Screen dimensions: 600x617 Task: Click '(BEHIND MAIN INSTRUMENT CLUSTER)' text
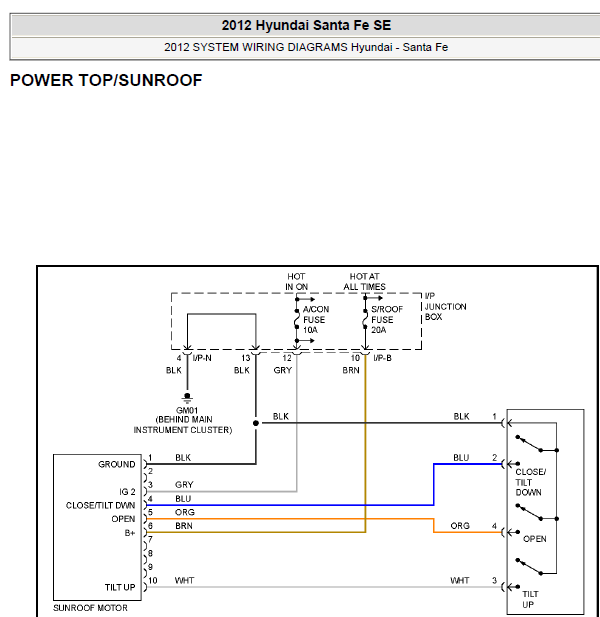click(183, 425)
